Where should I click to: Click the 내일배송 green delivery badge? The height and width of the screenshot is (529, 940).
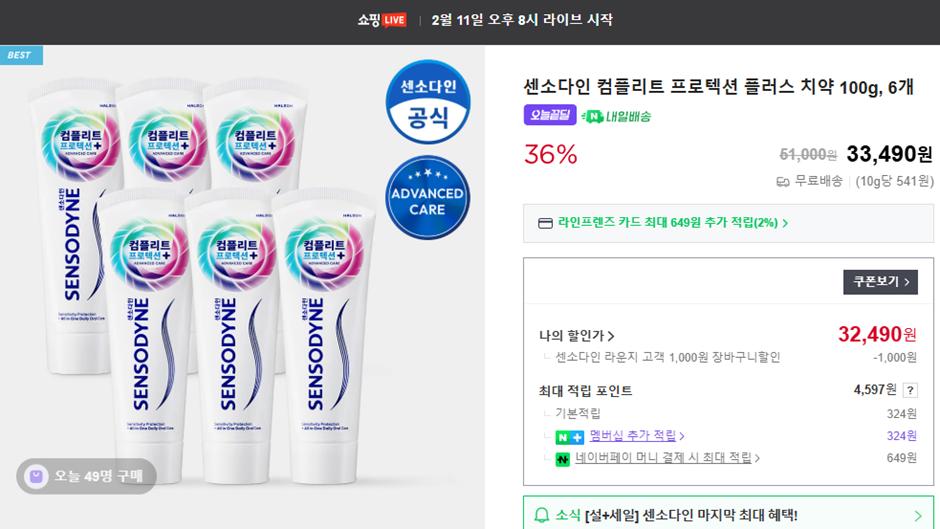616,116
